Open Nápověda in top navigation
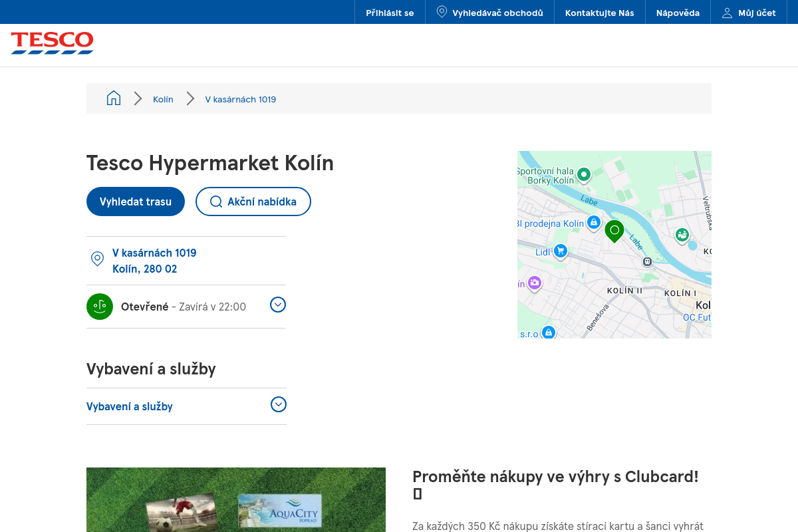Screen dimensions: 798x532 click(x=678, y=13)
